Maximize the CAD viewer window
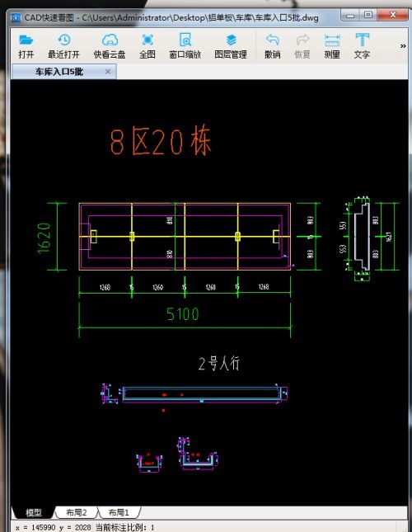The image size is (412, 532). pyautogui.click(x=368, y=16)
